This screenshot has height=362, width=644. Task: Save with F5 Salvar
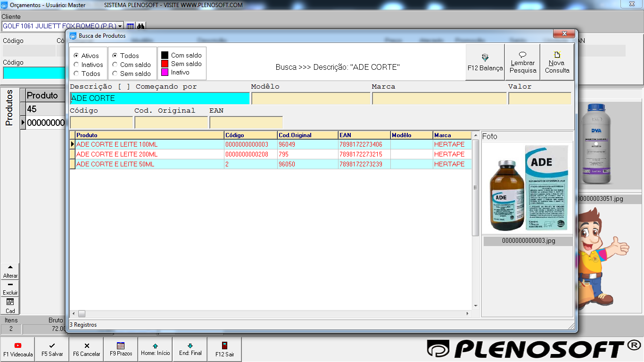tap(52, 349)
